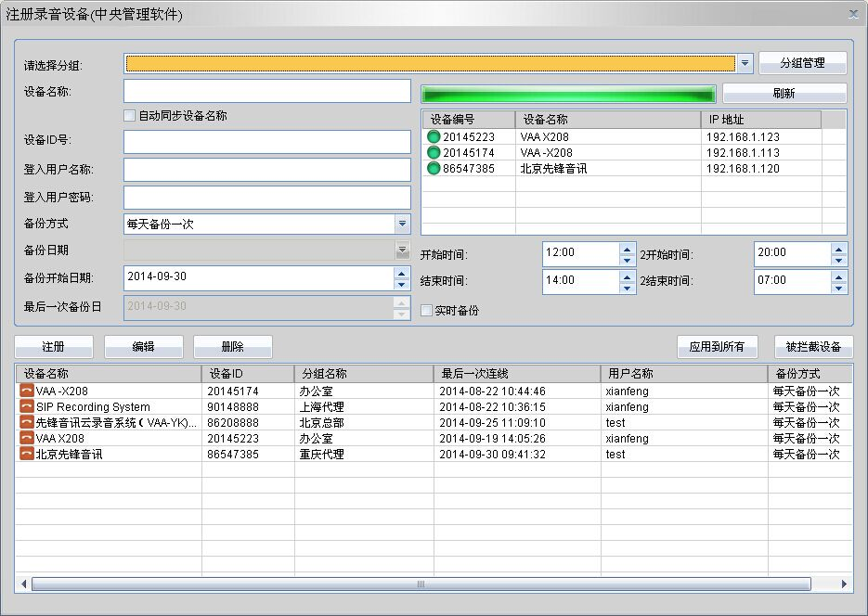This screenshot has width=868, height=616.
Task: Click green status icon for device 86547385
Action: pos(434,169)
